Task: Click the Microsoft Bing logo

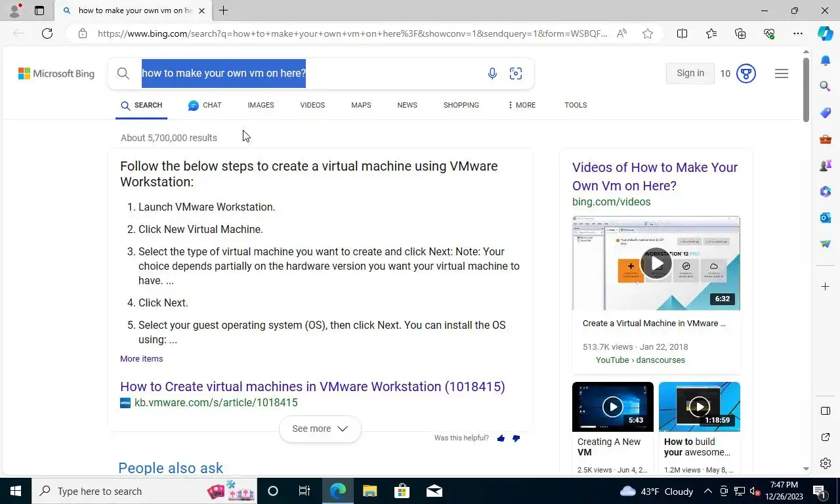Action: pyautogui.click(x=56, y=73)
